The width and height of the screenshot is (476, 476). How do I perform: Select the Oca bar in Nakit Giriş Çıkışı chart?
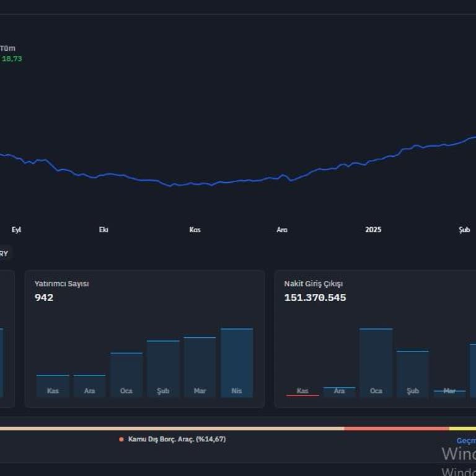tap(376, 363)
